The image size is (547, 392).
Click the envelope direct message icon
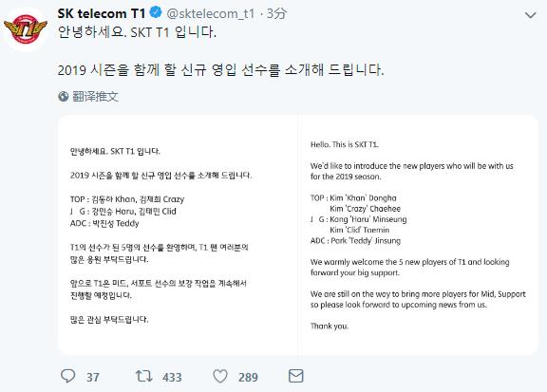tap(296, 376)
